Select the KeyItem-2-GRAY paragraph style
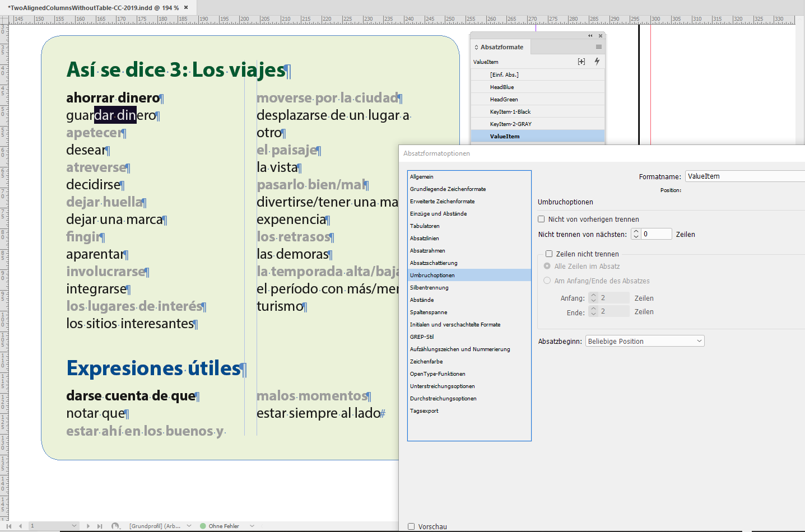This screenshot has width=805, height=532. coord(538,124)
